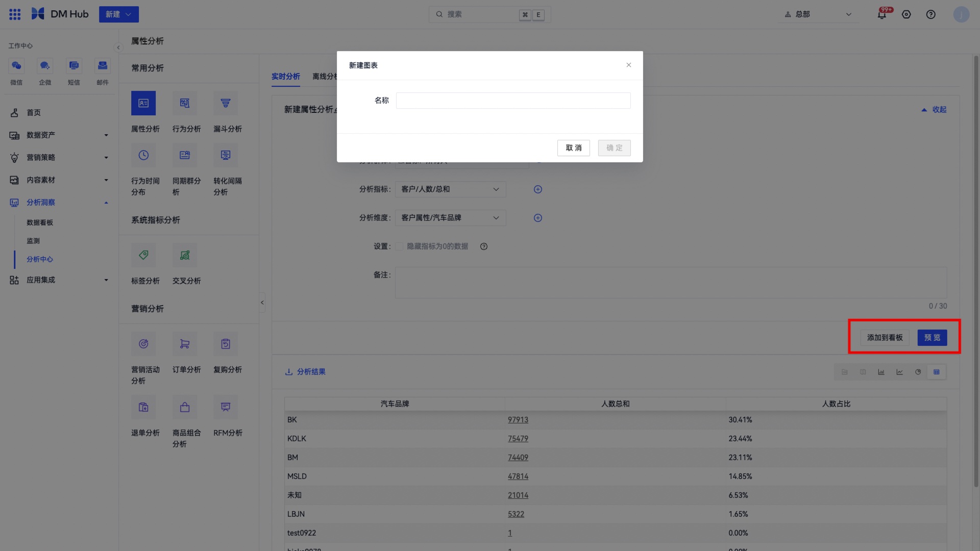Click the 添加到看板 button

coord(885,338)
